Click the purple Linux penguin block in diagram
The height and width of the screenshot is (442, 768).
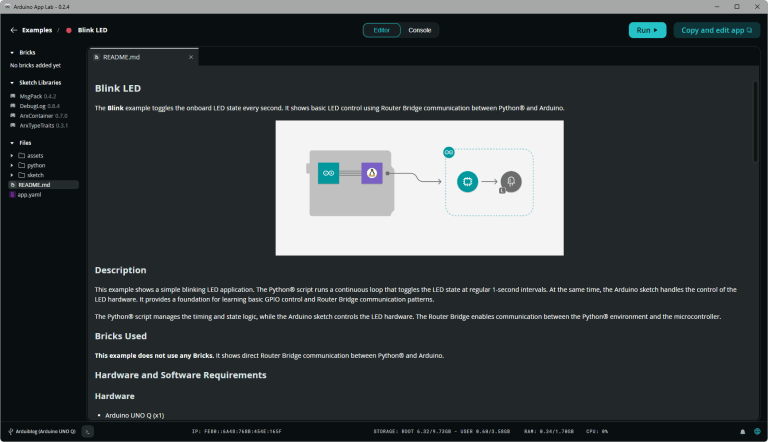pyautogui.click(x=372, y=173)
